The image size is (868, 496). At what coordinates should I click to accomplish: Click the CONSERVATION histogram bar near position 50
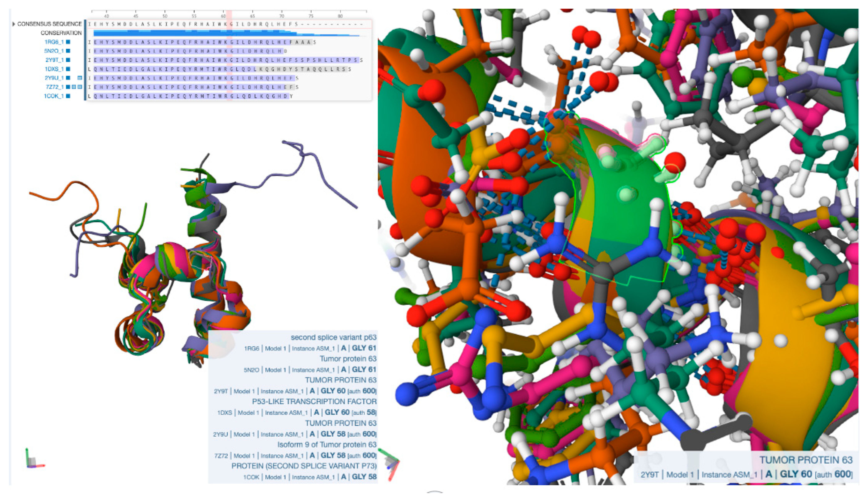click(166, 33)
